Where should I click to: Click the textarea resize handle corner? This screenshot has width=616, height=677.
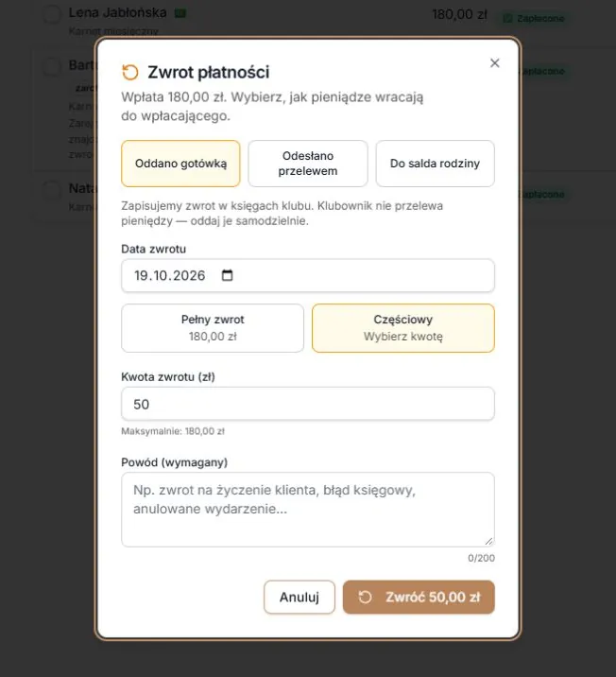click(488, 541)
